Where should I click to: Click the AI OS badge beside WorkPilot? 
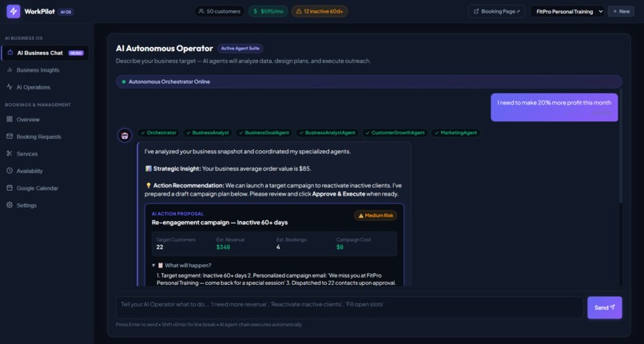click(x=66, y=12)
